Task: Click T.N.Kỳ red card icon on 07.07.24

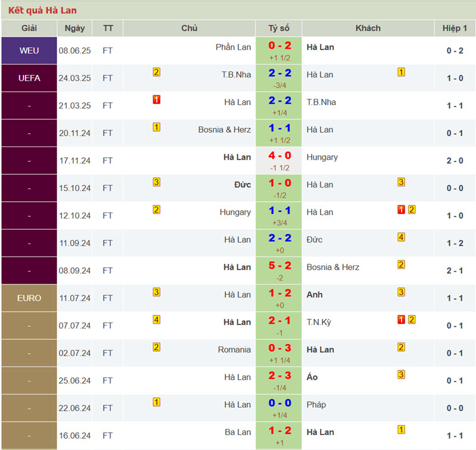Action: (401, 320)
